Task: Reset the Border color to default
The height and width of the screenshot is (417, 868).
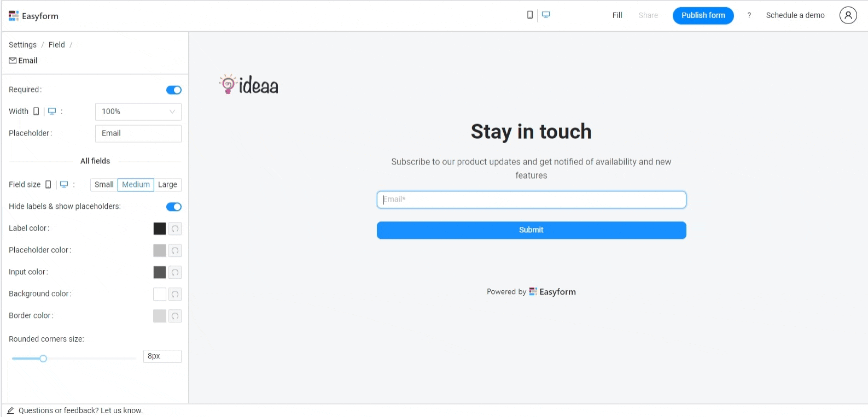Action: (x=175, y=316)
